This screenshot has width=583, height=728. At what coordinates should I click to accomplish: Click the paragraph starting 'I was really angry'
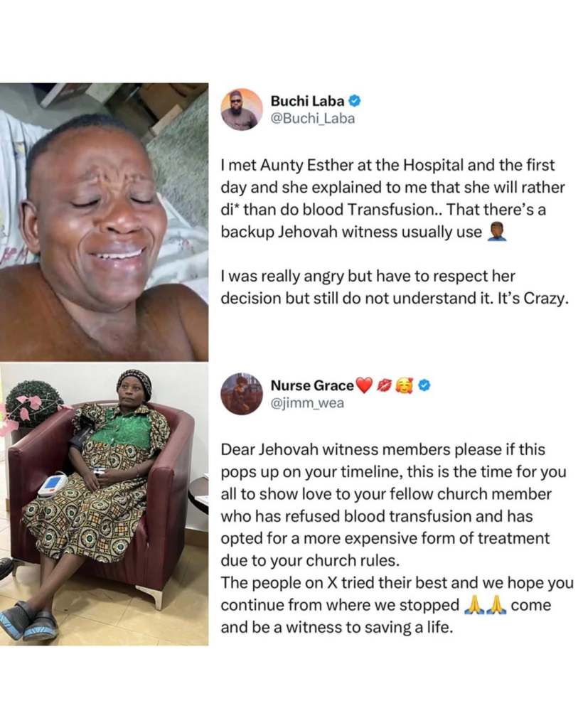click(x=394, y=287)
